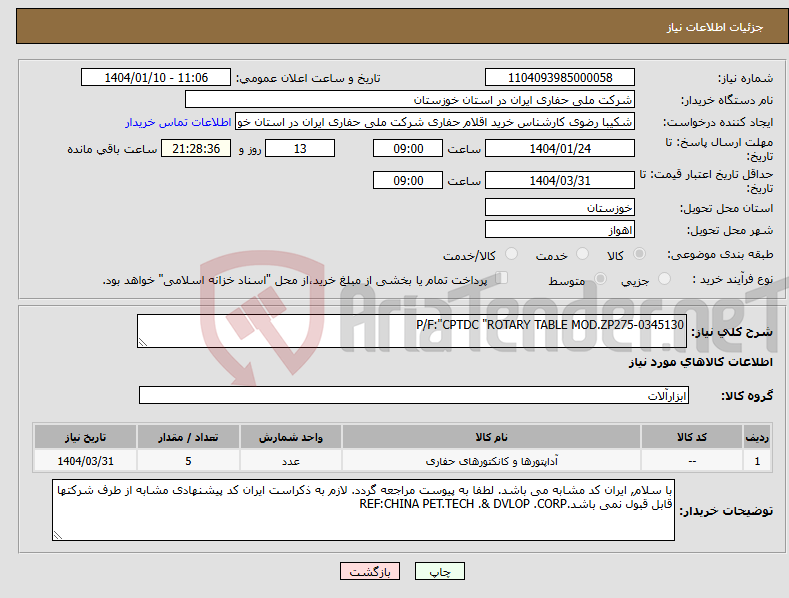This screenshot has width=789, height=598.
Task: Click the توضیحات خریدار label
Action: [726, 511]
